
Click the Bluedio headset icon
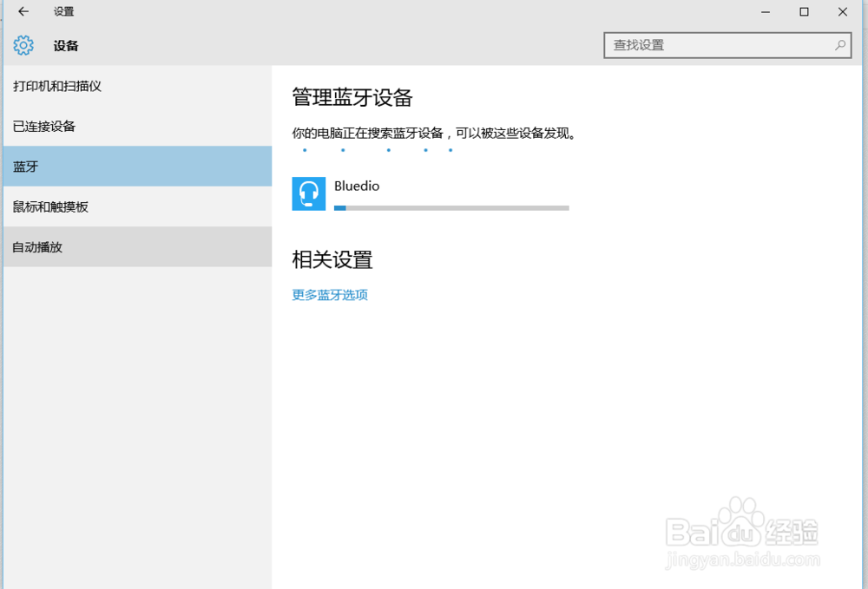click(x=308, y=193)
